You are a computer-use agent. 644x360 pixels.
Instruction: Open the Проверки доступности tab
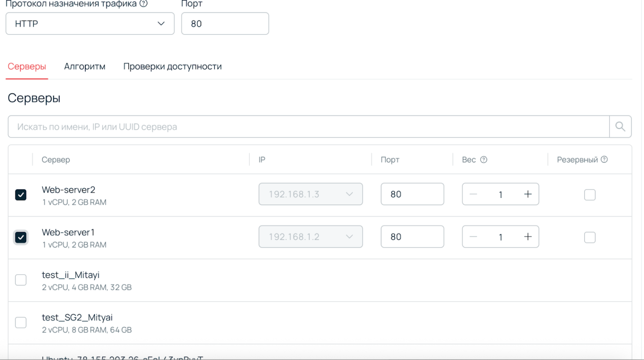click(173, 66)
